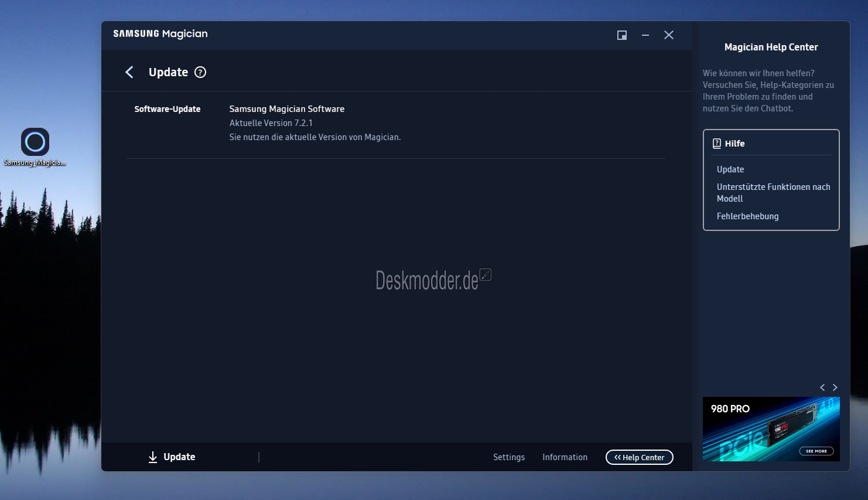Click the Samsung Magician title logo
Screen dimensions: 868x500
tap(160, 34)
